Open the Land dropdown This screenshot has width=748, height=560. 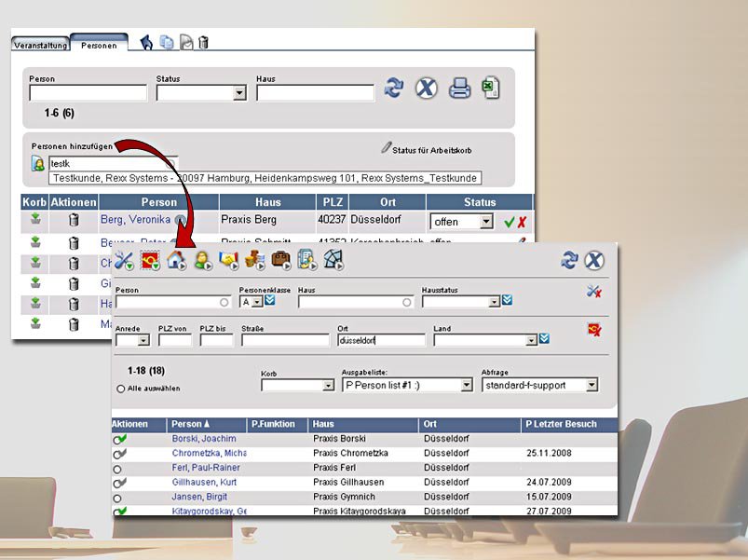pos(531,340)
